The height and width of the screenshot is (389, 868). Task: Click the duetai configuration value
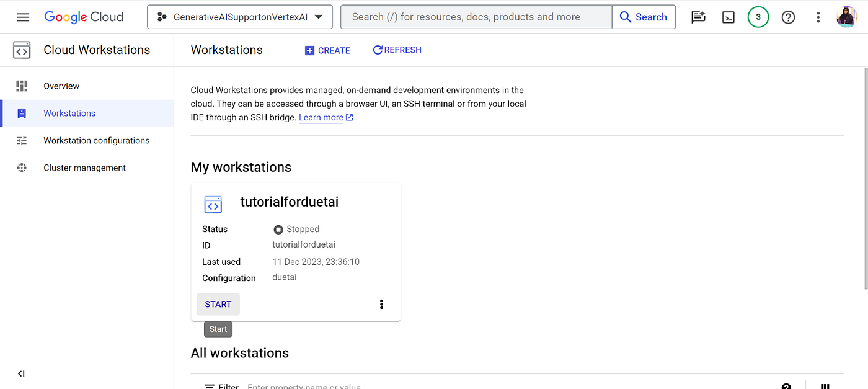[285, 278]
